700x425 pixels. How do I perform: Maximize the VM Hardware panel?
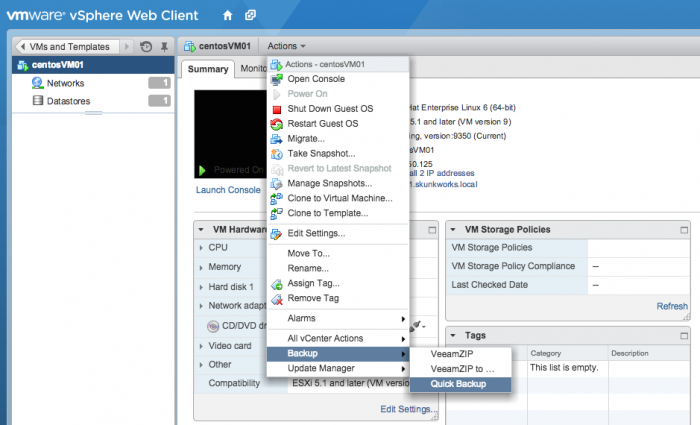(x=432, y=230)
